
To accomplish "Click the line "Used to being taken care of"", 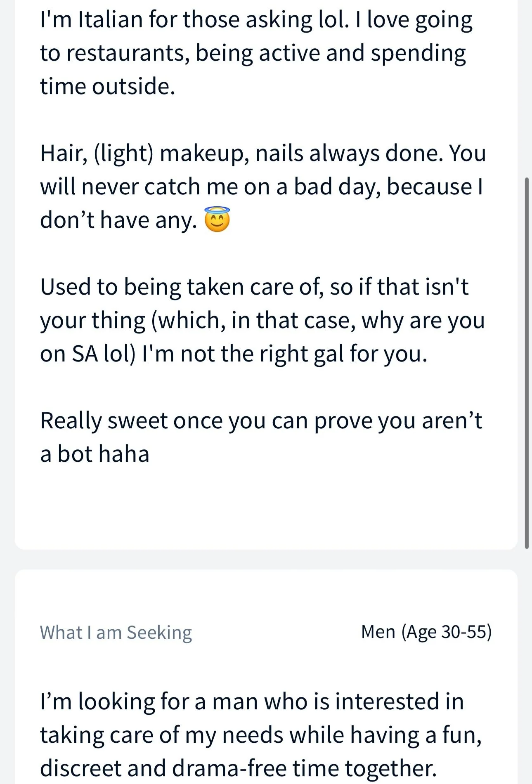I will (254, 287).
